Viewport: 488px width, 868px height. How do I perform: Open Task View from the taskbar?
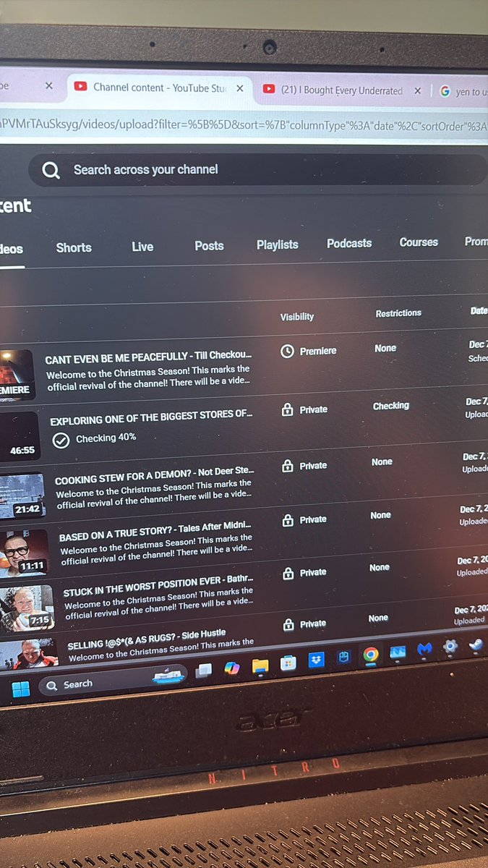[204, 670]
